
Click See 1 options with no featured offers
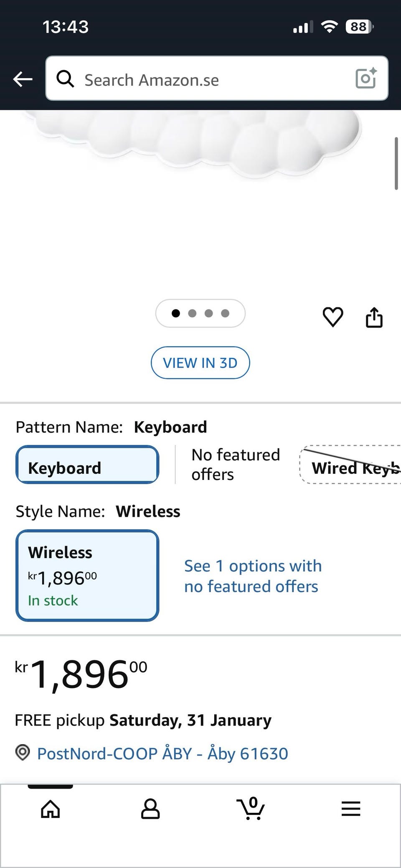click(x=253, y=576)
